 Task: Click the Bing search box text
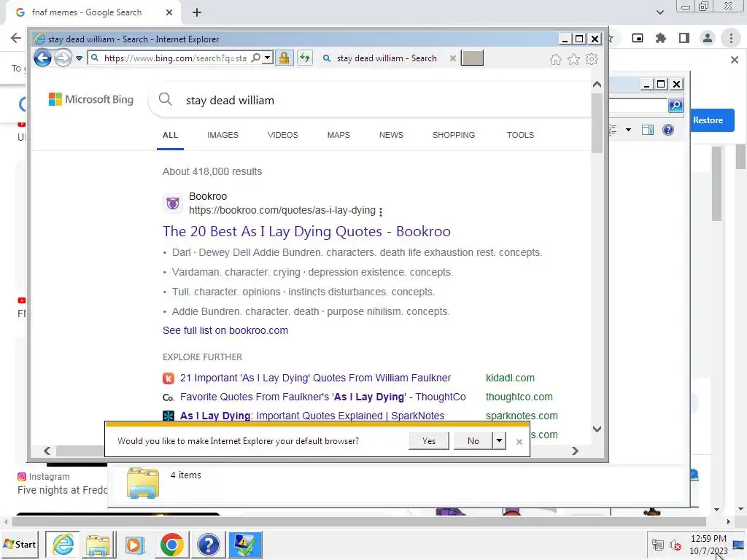coord(230,101)
